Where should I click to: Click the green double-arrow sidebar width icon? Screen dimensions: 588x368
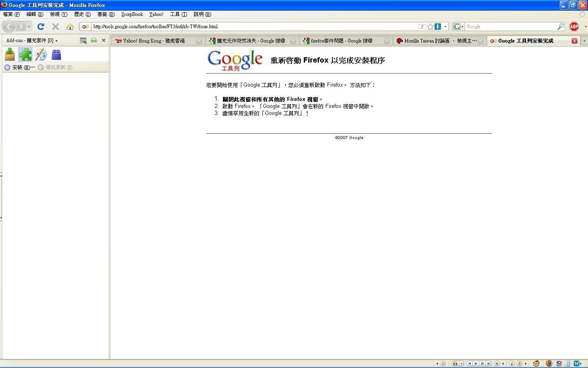[94, 40]
